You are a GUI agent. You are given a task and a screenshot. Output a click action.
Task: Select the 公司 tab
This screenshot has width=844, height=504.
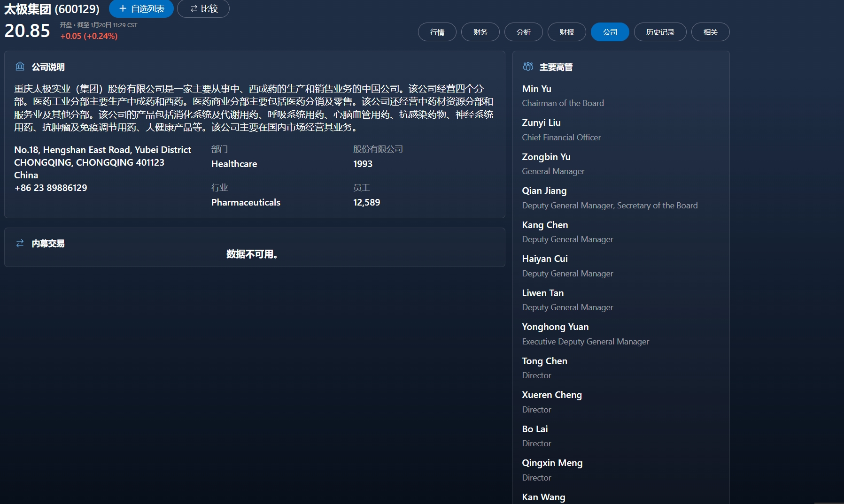pos(610,32)
